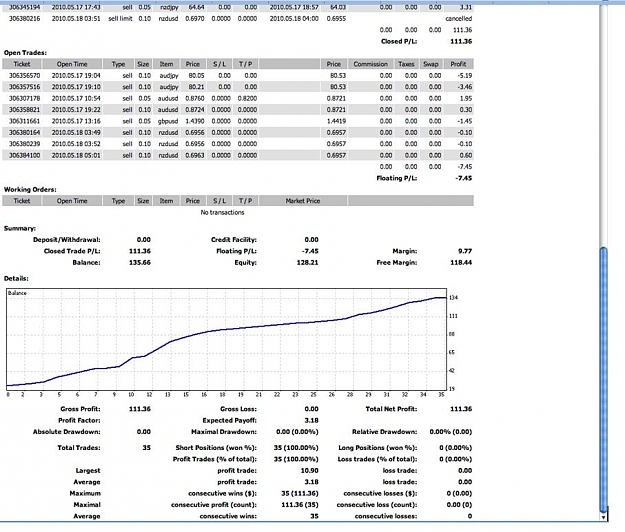Click the 'Working Orders:' section heading
This screenshot has width=625, height=532.
[x=30, y=189]
